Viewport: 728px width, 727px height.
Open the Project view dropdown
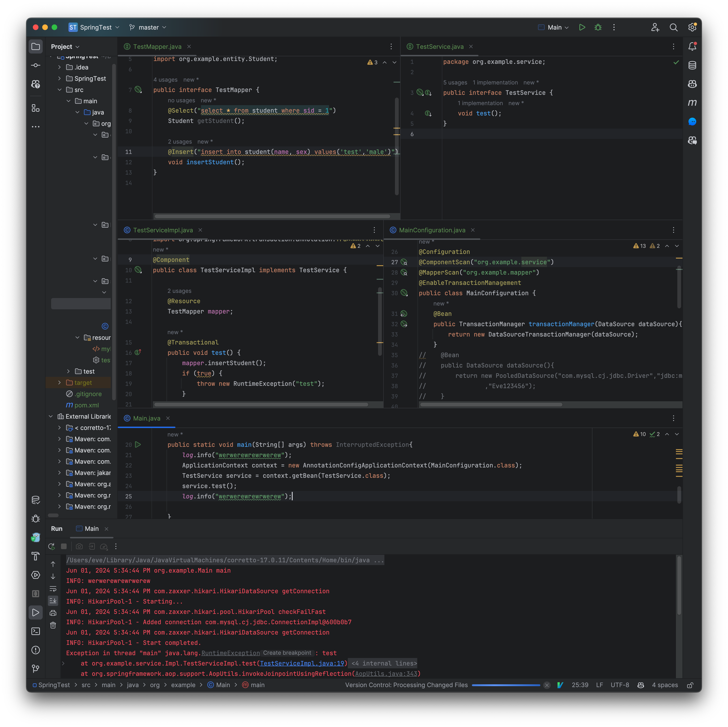65,46
